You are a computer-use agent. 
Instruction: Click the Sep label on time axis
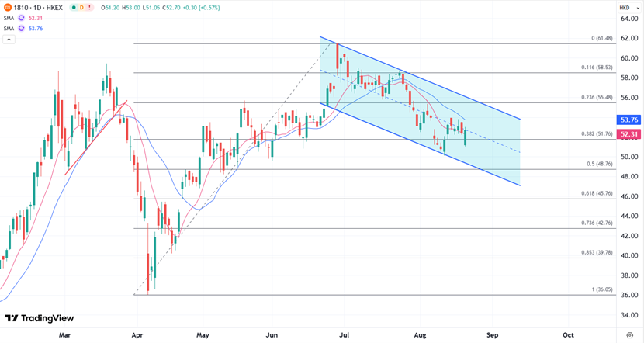492,335
